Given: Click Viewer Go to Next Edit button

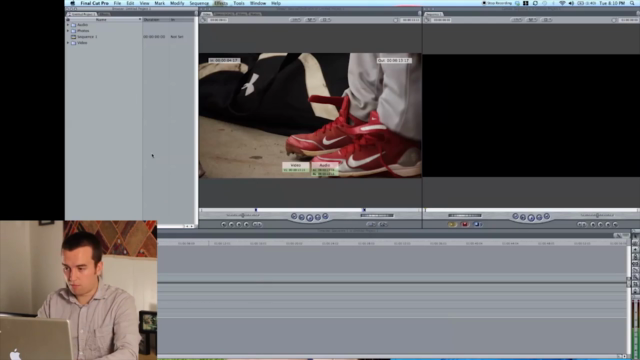Looking at the screenshot, I should click(325, 216).
